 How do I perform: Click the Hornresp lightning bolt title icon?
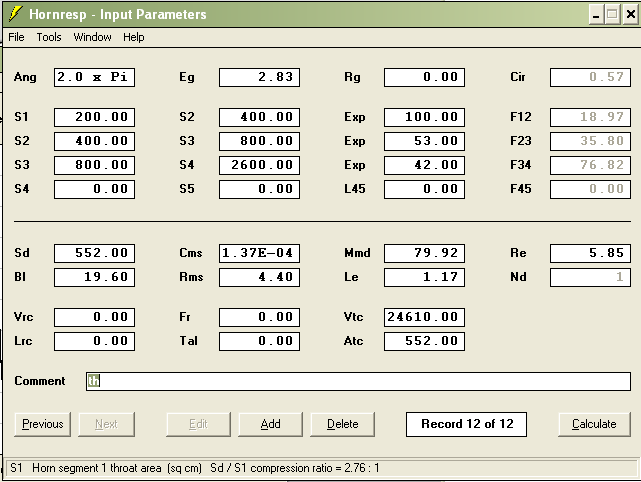point(14,14)
